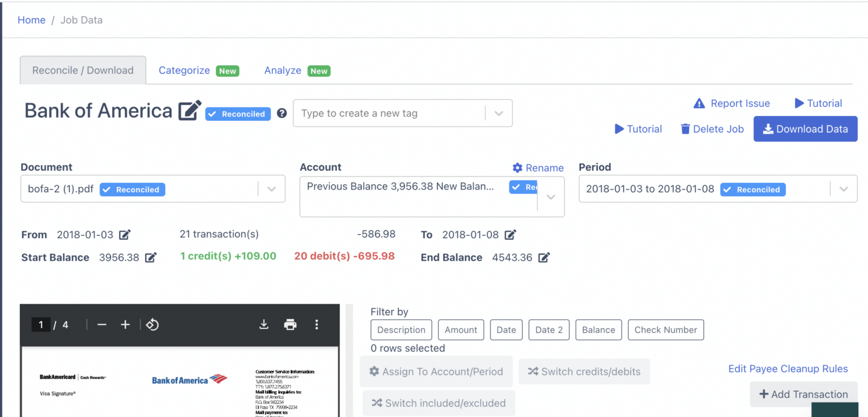This screenshot has height=417, width=868.
Task: Zoom out the PDF viewer
Action: 102,325
